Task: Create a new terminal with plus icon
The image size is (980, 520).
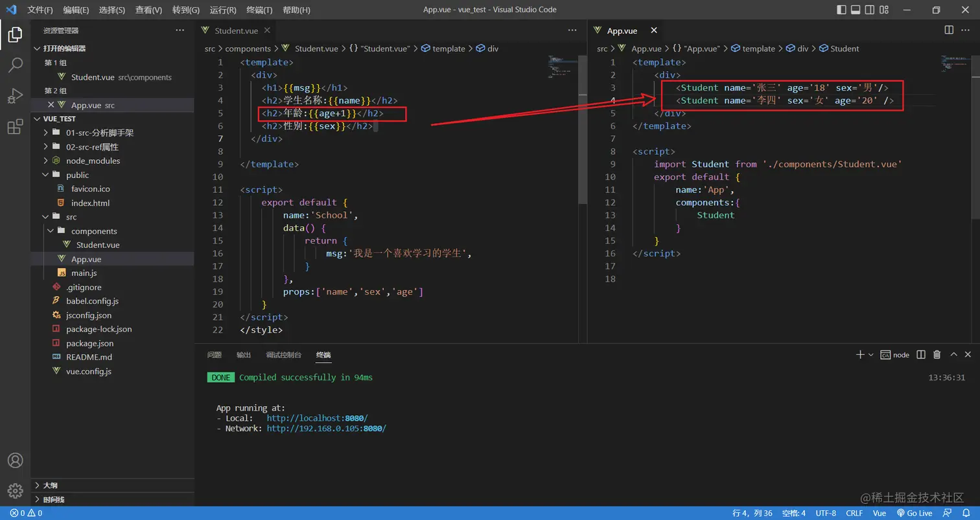Action: click(x=860, y=354)
